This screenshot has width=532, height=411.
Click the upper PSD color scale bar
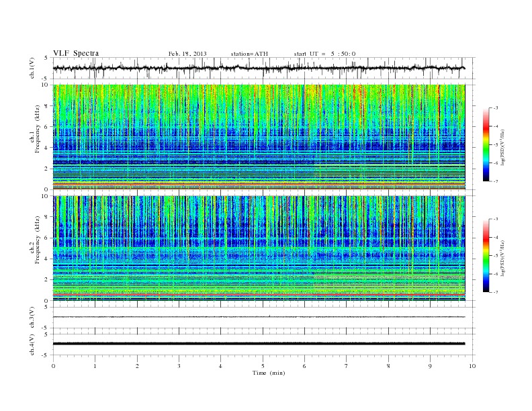pyautogui.click(x=486, y=145)
